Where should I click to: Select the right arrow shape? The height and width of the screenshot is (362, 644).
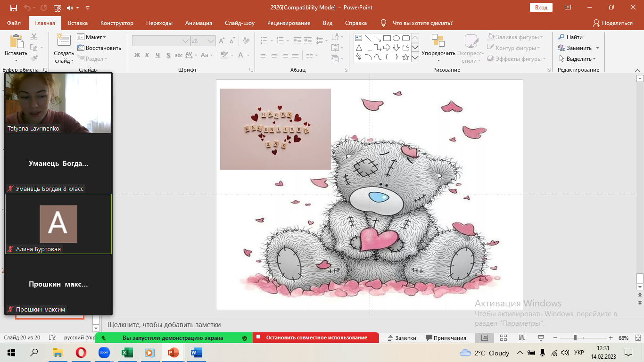click(387, 48)
